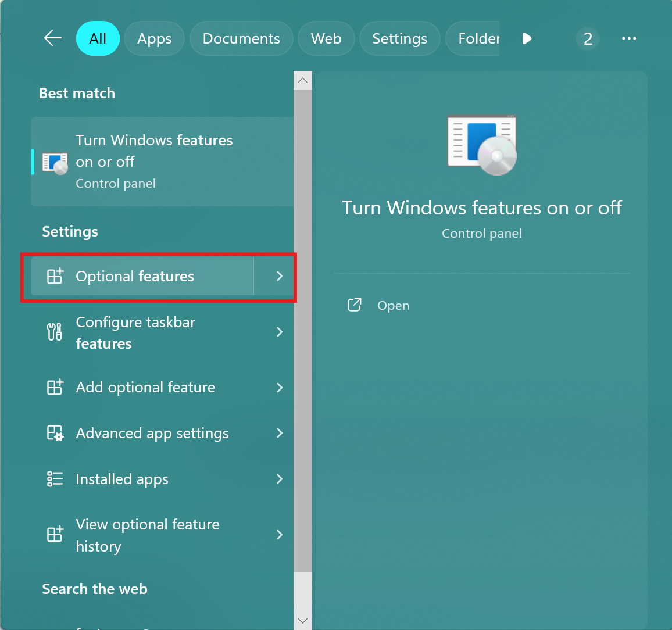Image resolution: width=672 pixels, height=630 pixels.
Task: Click scrollbar up arrow in results list
Action: tap(302, 81)
